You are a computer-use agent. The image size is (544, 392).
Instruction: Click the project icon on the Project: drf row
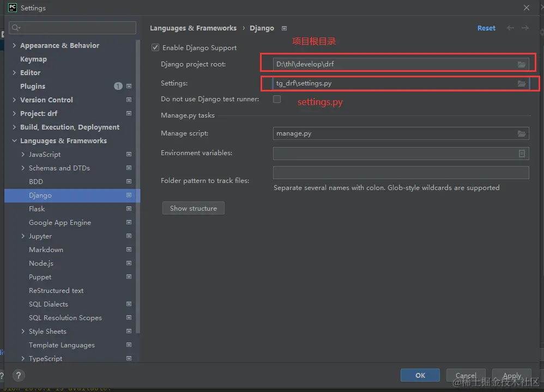[x=129, y=113]
